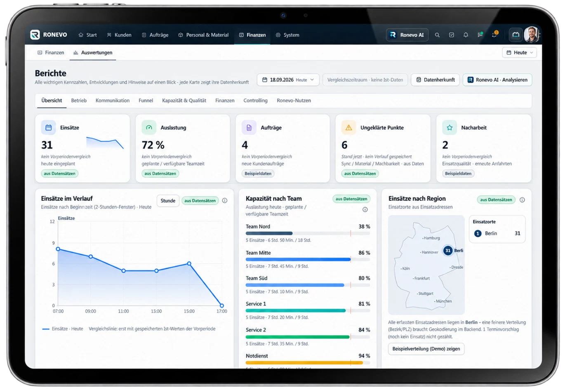This screenshot has width=565, height=392.
Task: Open the Ronevo-Nutzen tab
Action: point(294,101)
